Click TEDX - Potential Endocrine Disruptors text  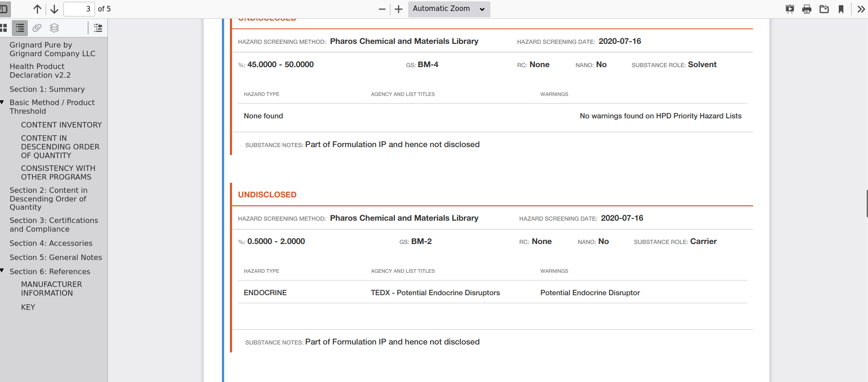coord(435,292)
